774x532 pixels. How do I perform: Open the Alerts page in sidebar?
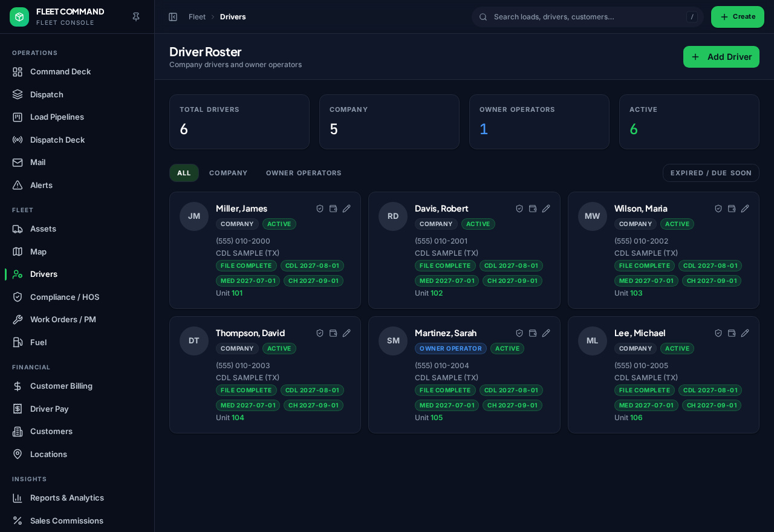77,185
